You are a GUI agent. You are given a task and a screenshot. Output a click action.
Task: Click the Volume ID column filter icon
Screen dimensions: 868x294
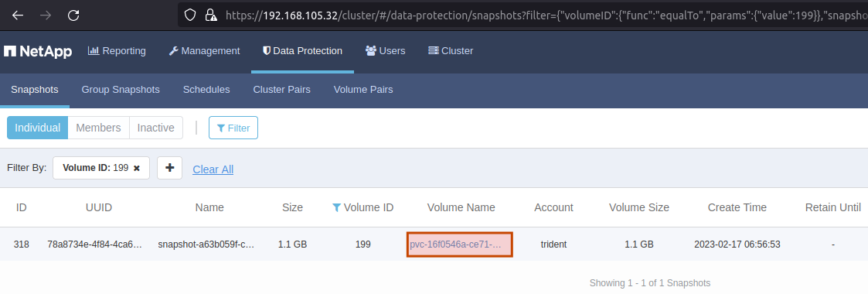[336, 207]
